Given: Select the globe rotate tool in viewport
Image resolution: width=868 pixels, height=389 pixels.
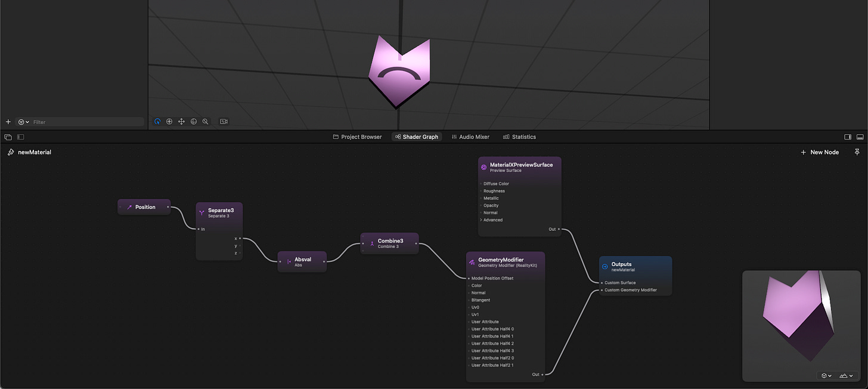Looking at the screenshot, I should (194, 121).
